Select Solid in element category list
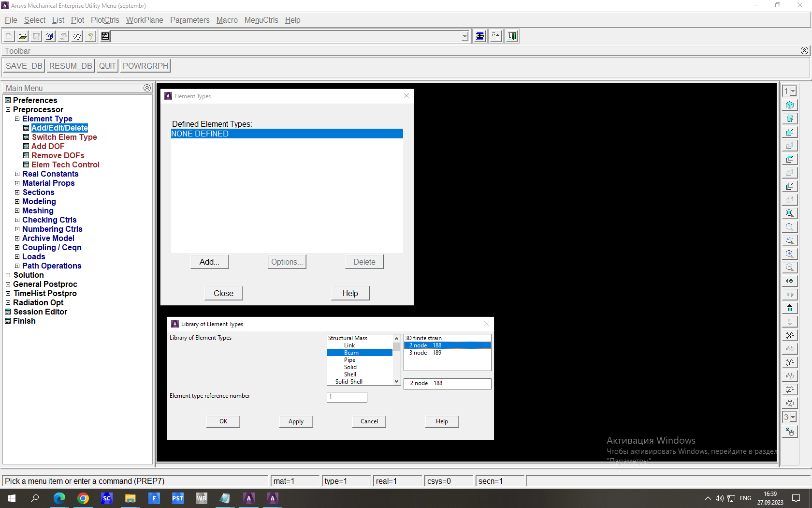 click(x=350, y=367)
